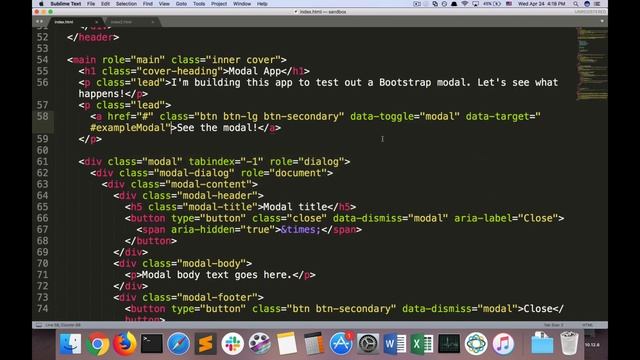Image resolution: width=640 pixels, height=360 pixels.
Task: Open the Selection menu
Action: point(126,4)
